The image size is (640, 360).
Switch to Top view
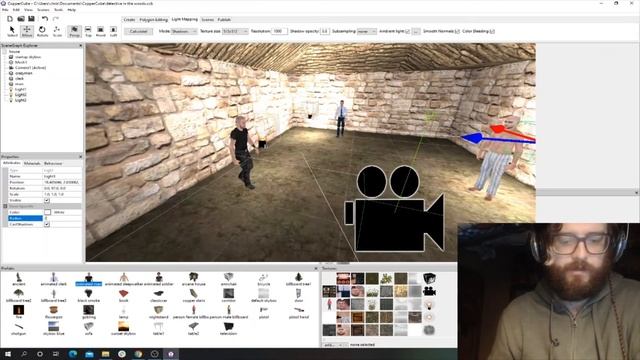coord(88,31)
